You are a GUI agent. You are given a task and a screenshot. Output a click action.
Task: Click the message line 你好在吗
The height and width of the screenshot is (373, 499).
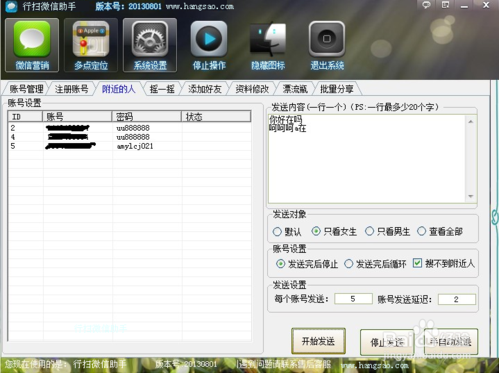point(286,119)
